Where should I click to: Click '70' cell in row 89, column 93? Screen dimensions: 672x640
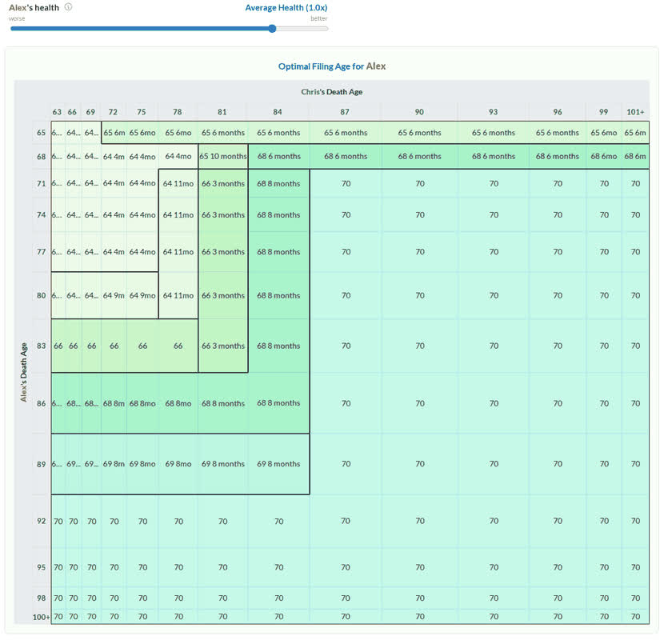click(x=494, y=464)
